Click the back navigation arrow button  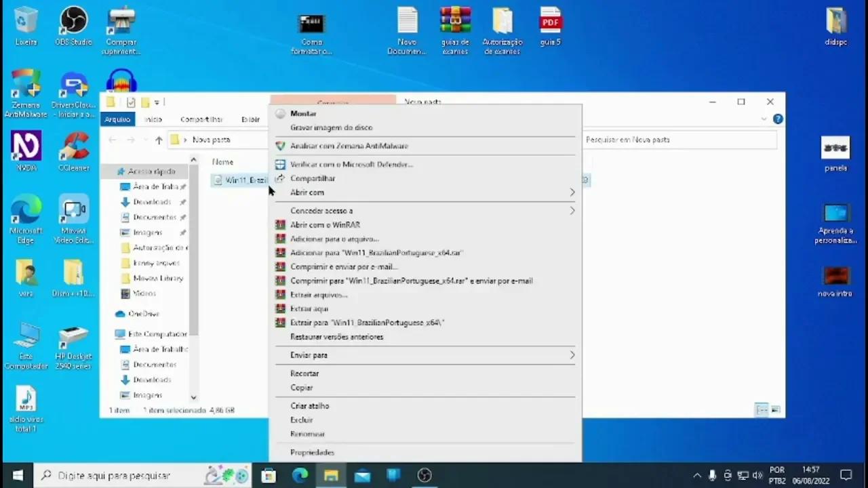pyautogui.click(x=113, y=140)
